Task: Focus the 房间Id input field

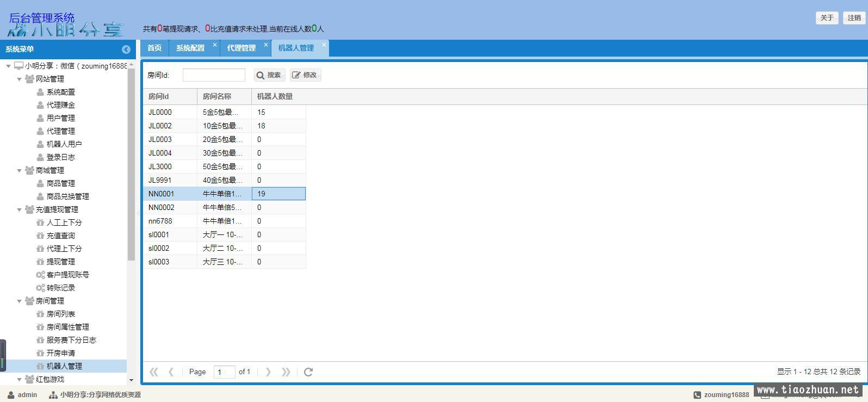Action: tap(214, 75)
